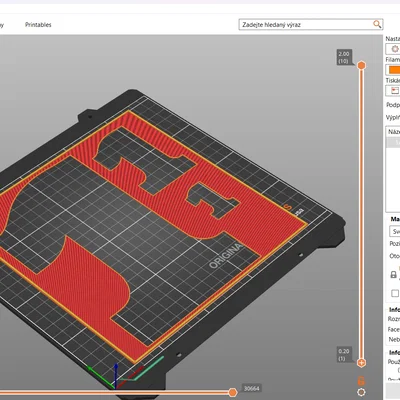The width and height of the screenshot is (400, 400).
Task: Click the '30664' horizontal slider value label
Action: 251,388
